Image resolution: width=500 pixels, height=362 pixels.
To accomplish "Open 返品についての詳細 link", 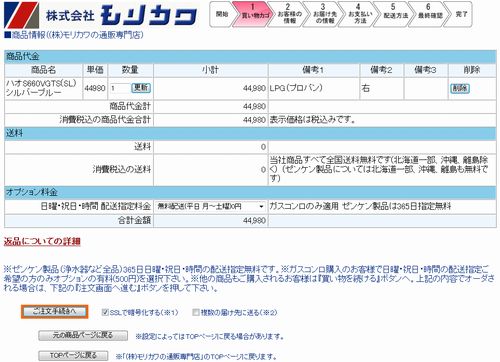I will 42,241.
